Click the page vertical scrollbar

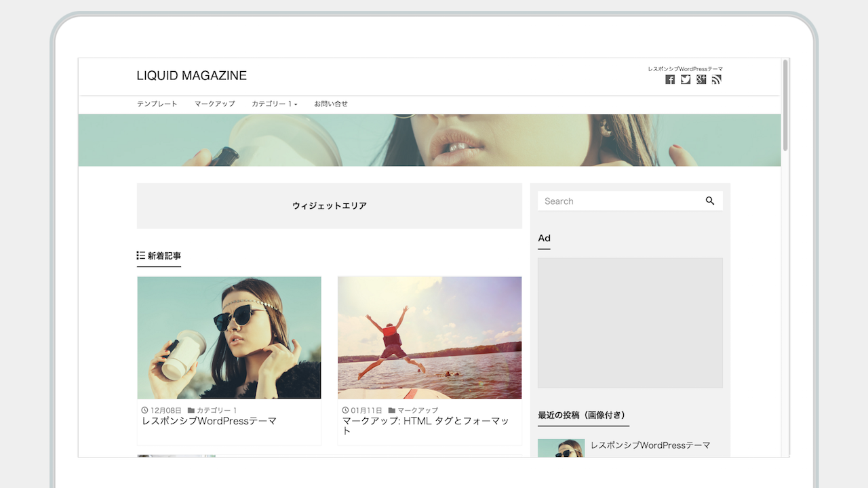point(785,105)
